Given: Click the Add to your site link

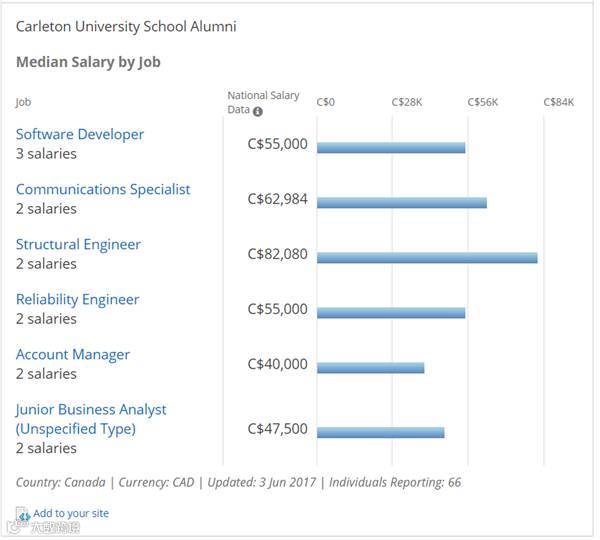Looking at the screenshot, I should (x=71, y=513).
